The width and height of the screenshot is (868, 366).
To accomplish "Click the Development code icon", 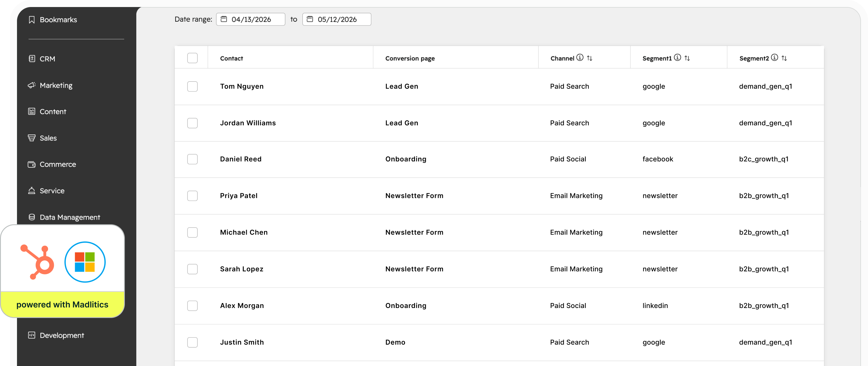I will [x=32, y=335].
